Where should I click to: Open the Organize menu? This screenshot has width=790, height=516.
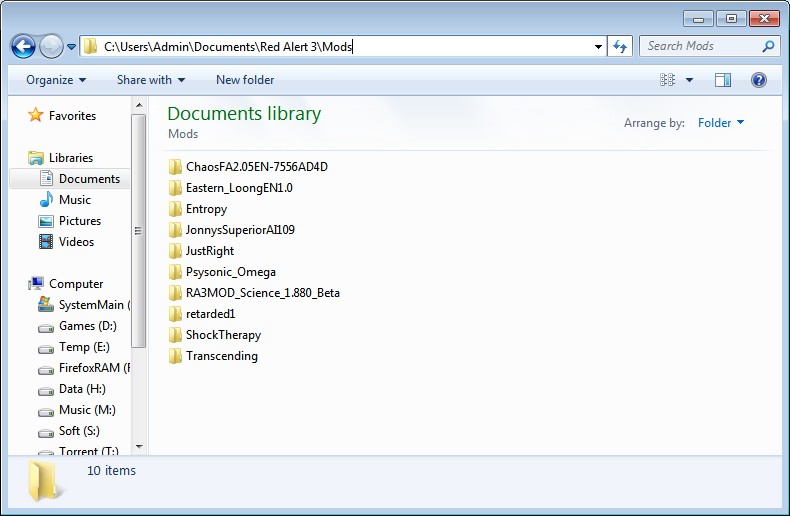click(x=56, y=80)
